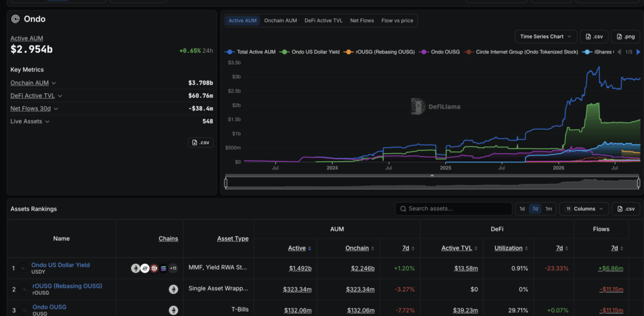The width and height of the screenshot is (644, 316).
Task: Click the MMF, Yield RWA asset type cell
Action: [x=218, y=268]
